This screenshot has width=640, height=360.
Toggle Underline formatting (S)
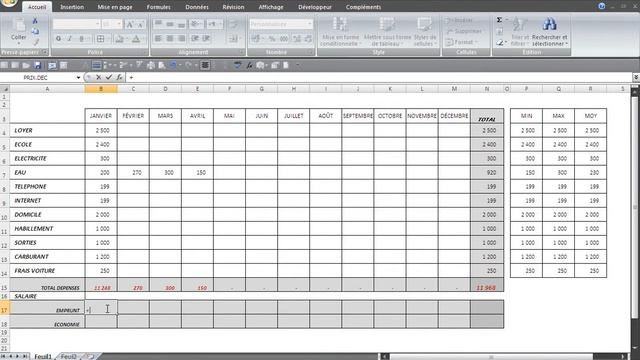pyautogui.click(x=81, y=39)
